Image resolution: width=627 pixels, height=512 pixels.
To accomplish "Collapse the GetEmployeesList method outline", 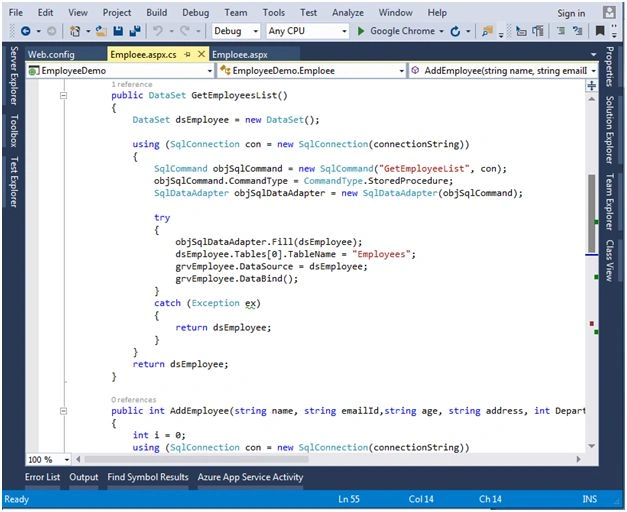I will [63, 95].
